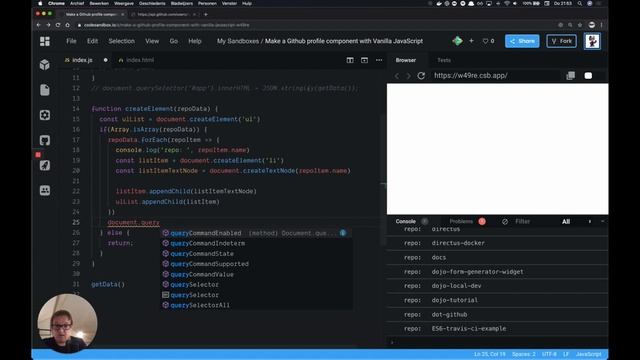Image resolution: width=640 pixels, height=360 pixels.
Task: Select the Tests preview tab
Action: point(444,60)
